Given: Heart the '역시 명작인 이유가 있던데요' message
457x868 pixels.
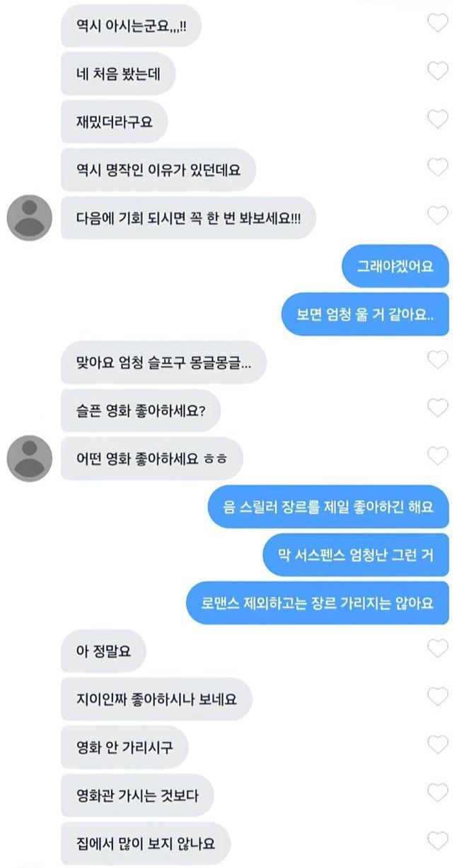Looking at the screenshot, I should [438, 167].
